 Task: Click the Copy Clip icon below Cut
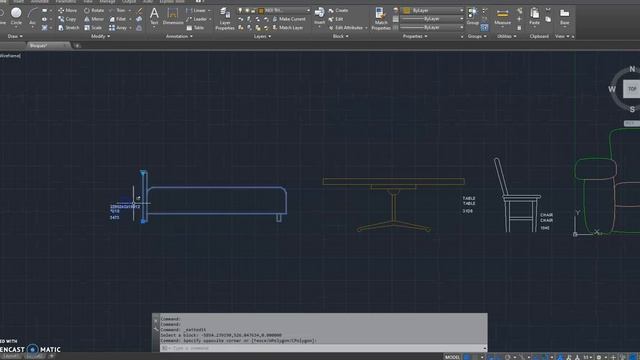pos(548,19)
